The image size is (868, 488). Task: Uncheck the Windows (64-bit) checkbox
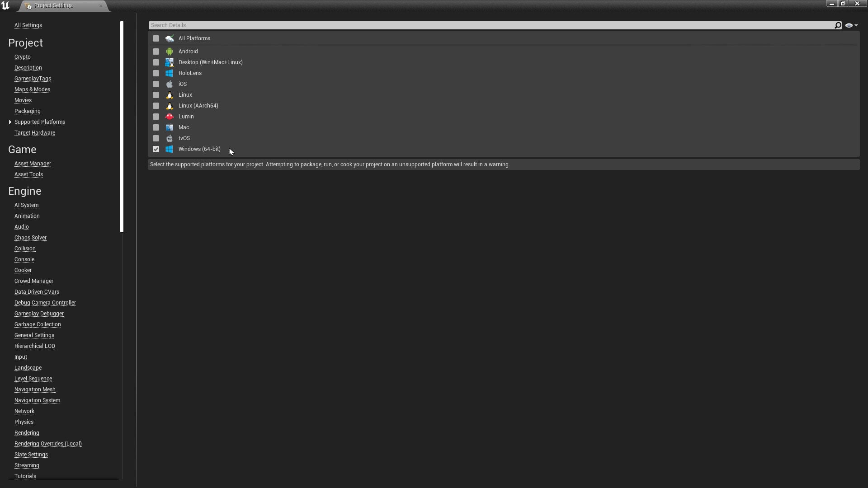click(156, 149)
